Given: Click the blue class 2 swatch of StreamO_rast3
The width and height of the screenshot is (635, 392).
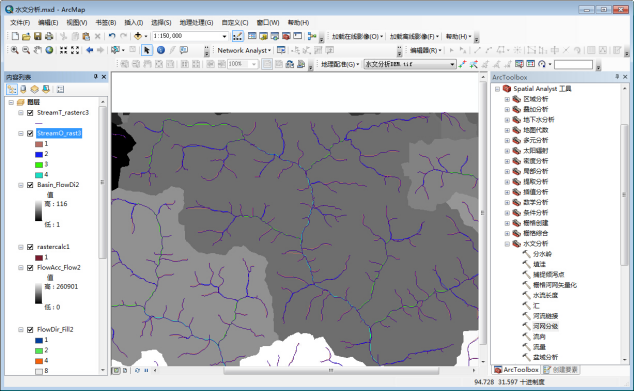Looking at the screenshot, I should (x=39, y=154).
